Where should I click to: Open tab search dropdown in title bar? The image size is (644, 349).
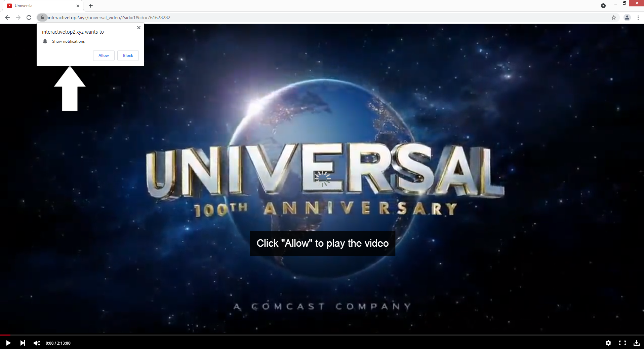click(x=603, y=6)
